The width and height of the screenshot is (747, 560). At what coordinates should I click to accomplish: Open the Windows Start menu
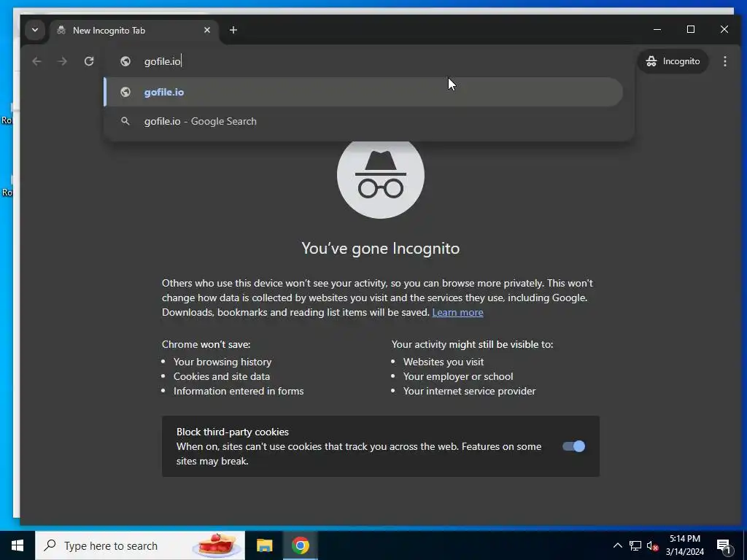click(x=18, y=545)
